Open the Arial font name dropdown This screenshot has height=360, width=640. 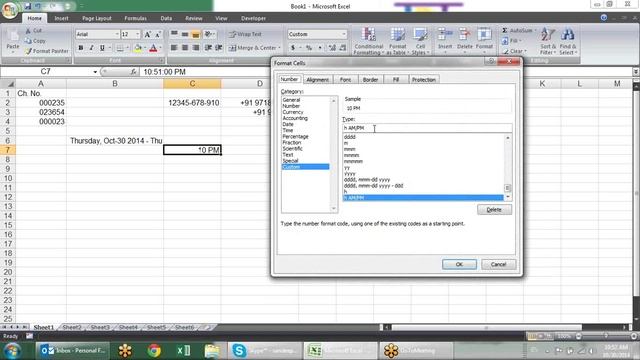[x=117, y=34]
